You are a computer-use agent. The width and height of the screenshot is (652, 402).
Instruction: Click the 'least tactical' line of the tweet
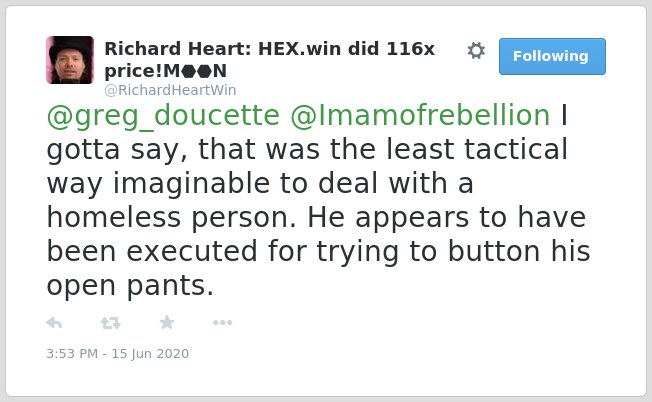click(307, 149)
